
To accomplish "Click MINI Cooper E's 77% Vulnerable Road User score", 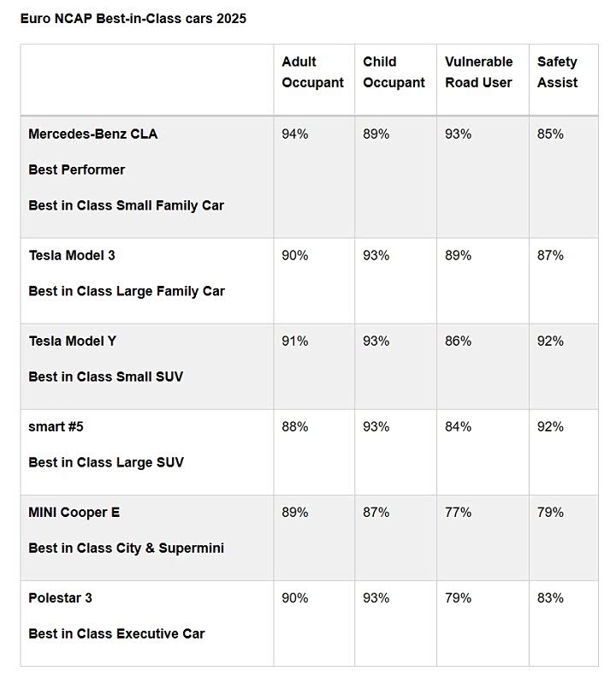I will (458, 512).
